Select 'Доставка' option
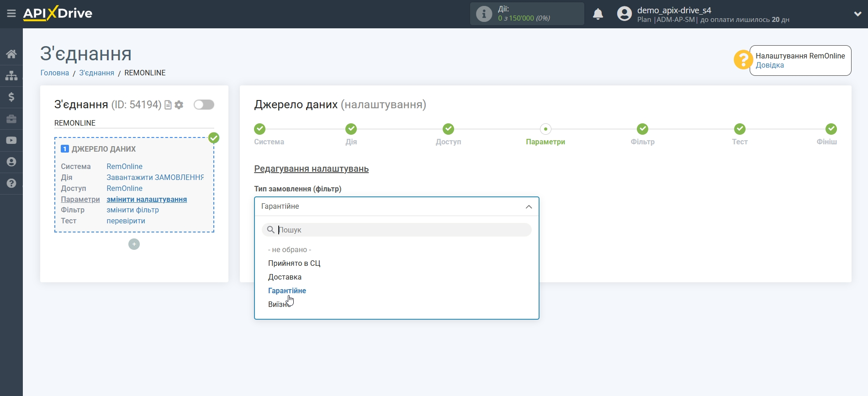Viewport: 868px width, 396px height. pos(285,277)
